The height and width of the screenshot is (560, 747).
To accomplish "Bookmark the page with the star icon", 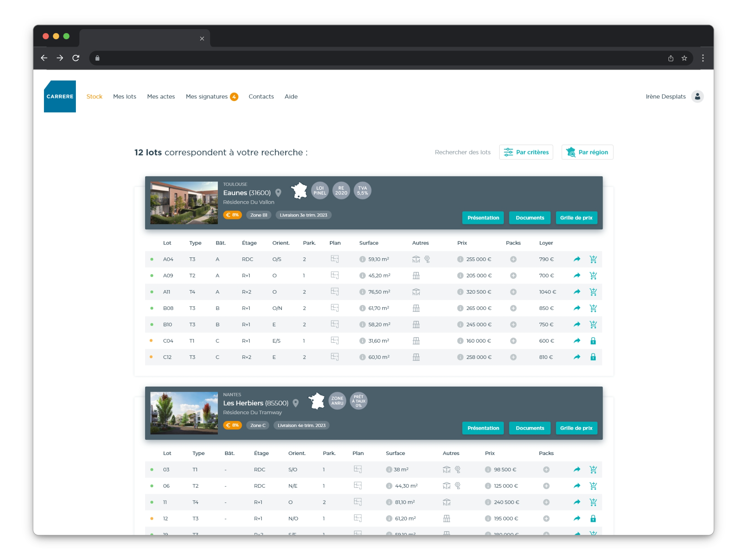I will 684,58.
